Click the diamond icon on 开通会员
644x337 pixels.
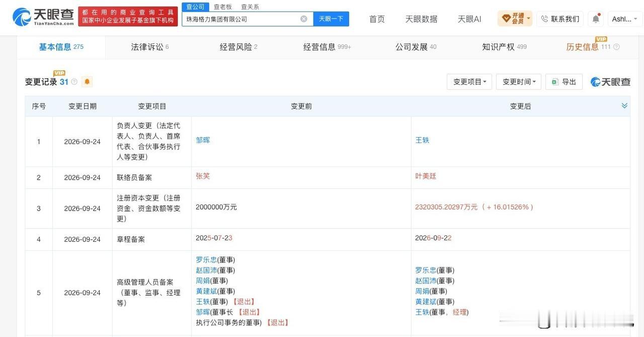(x=506, y=19)
